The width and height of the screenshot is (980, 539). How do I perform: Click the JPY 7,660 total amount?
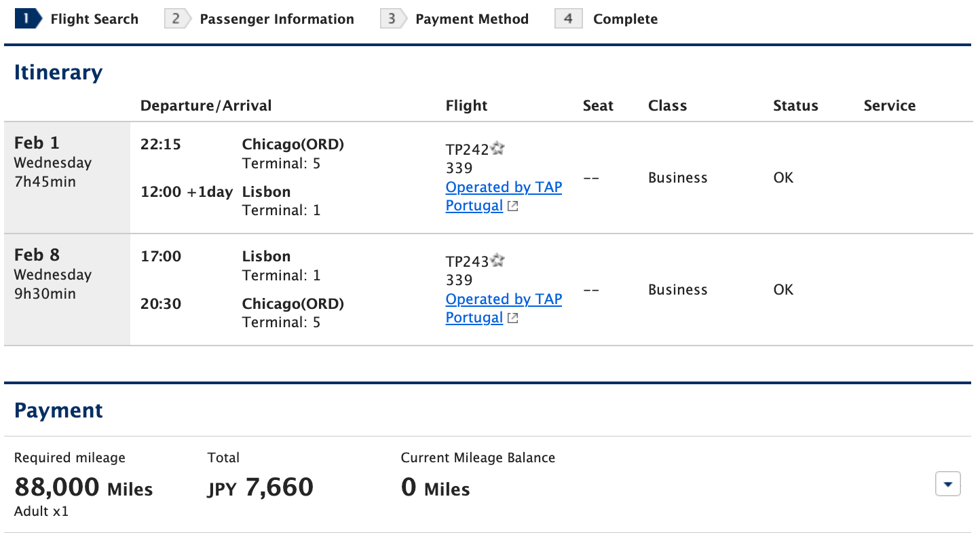260,487
